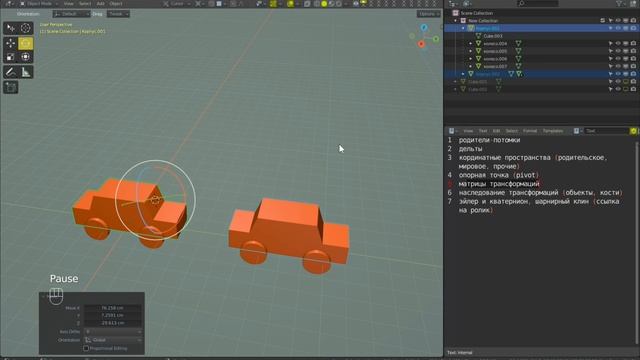Click the text datablock name field
Screen dimensions: 640x360
[x=606, y=131]
